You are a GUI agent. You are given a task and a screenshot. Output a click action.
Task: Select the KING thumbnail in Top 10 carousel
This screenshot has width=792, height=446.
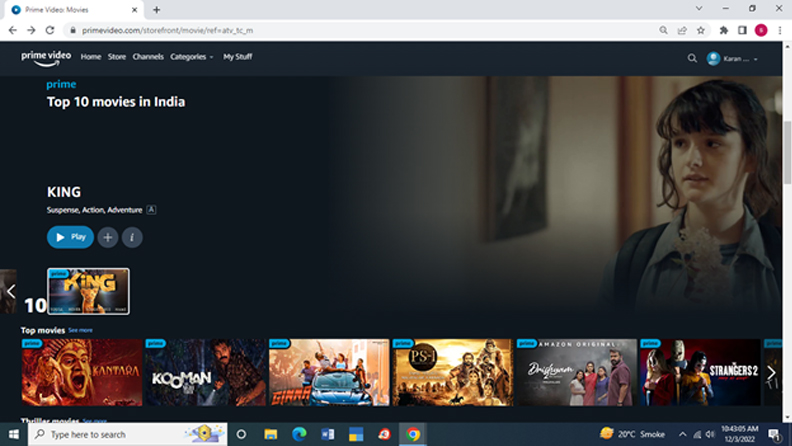[x=88, y=291]
